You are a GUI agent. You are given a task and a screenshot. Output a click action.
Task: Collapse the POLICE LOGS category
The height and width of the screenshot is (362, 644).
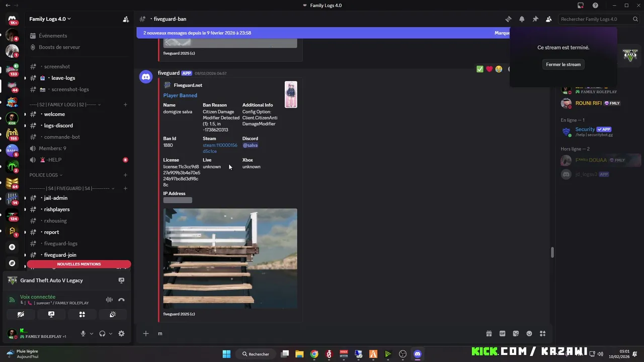click(46, 175)
